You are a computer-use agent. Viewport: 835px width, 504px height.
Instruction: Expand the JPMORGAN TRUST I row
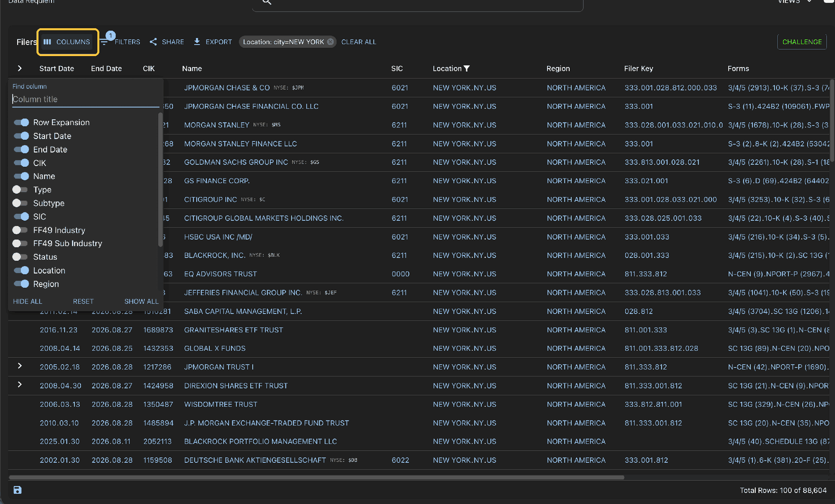tap(19, 366)
